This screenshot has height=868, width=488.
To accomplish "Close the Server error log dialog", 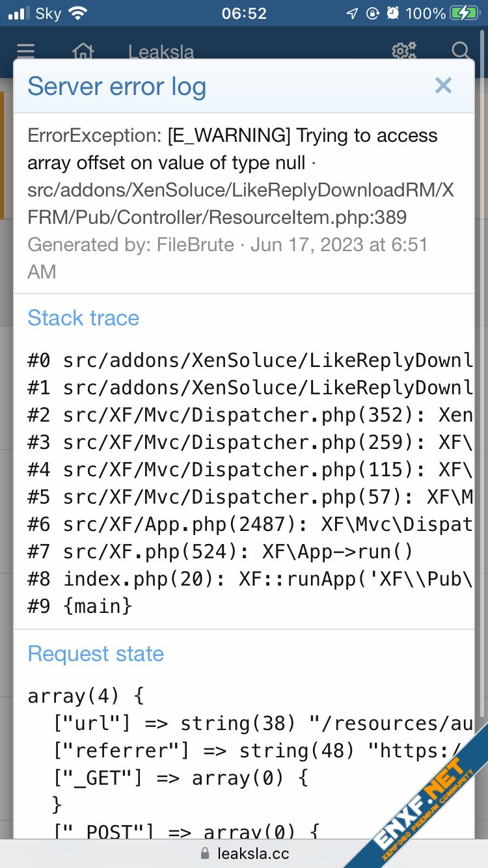I will 443,86.
